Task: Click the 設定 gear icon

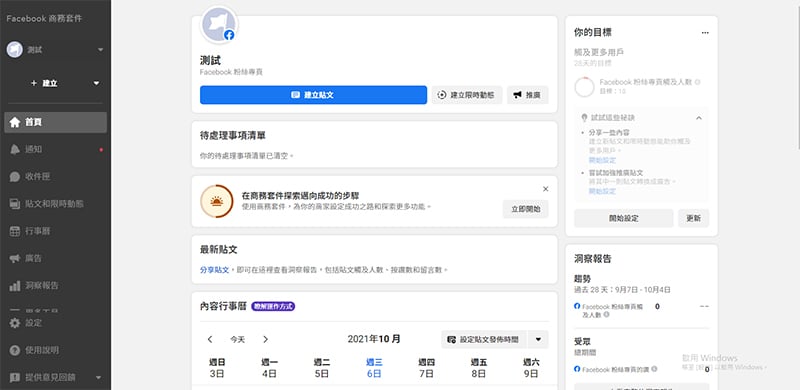Action: (x=15, y=323)
